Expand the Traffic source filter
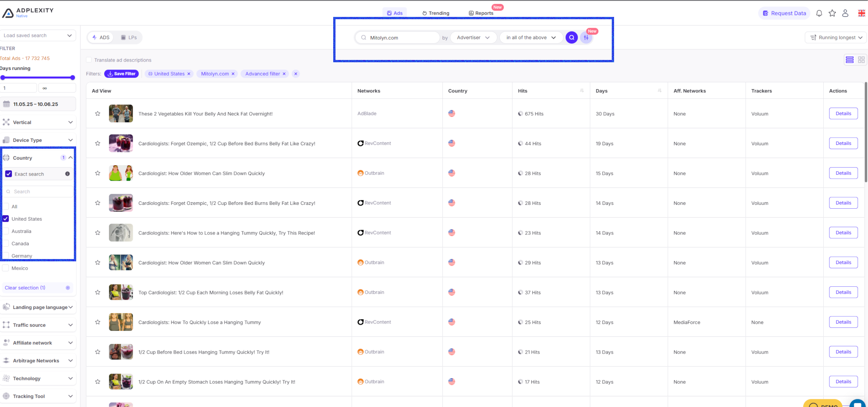The image size is (868, 407). tap(38, 325)
